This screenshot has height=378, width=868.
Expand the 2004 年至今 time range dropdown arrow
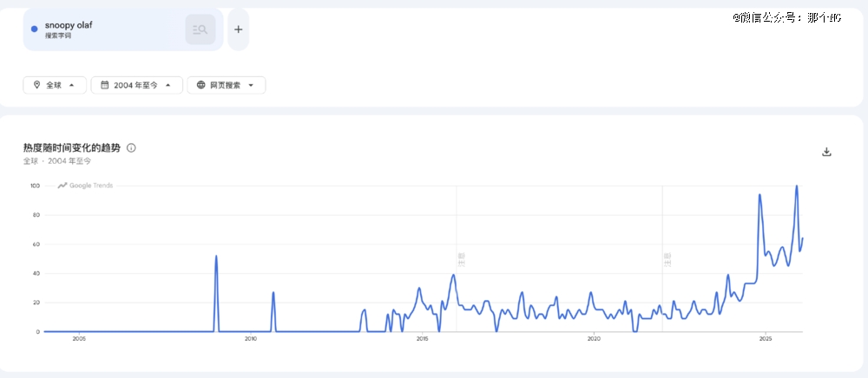168,85
